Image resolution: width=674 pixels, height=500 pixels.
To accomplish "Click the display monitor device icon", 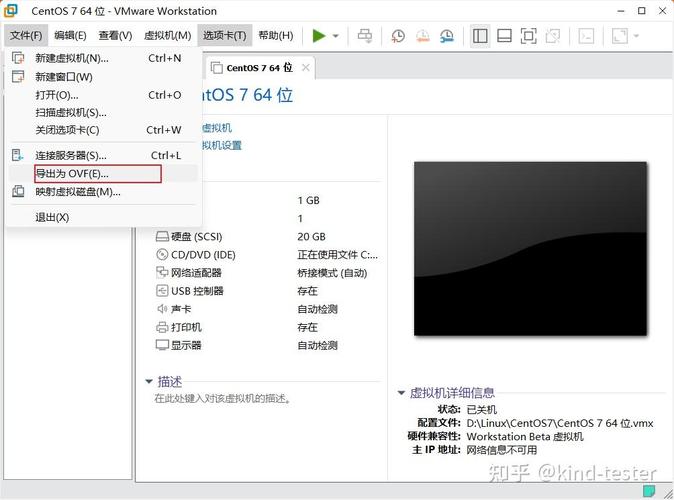I will click(162, 345).
